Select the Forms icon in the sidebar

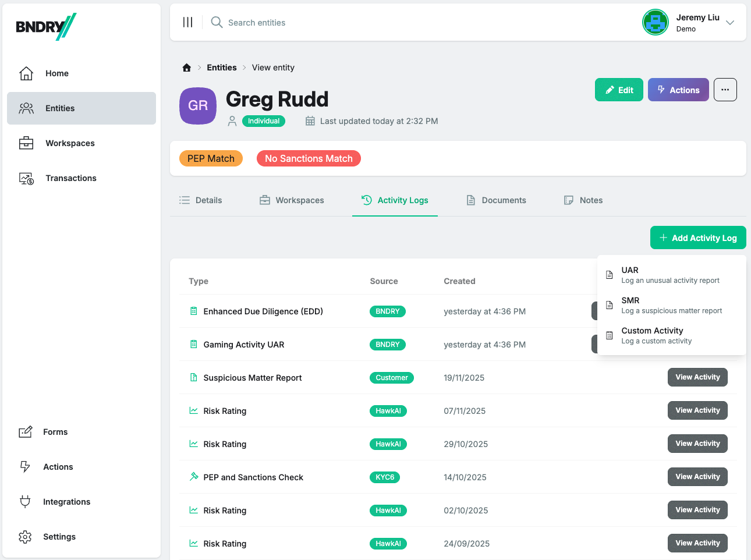(26, 431)
